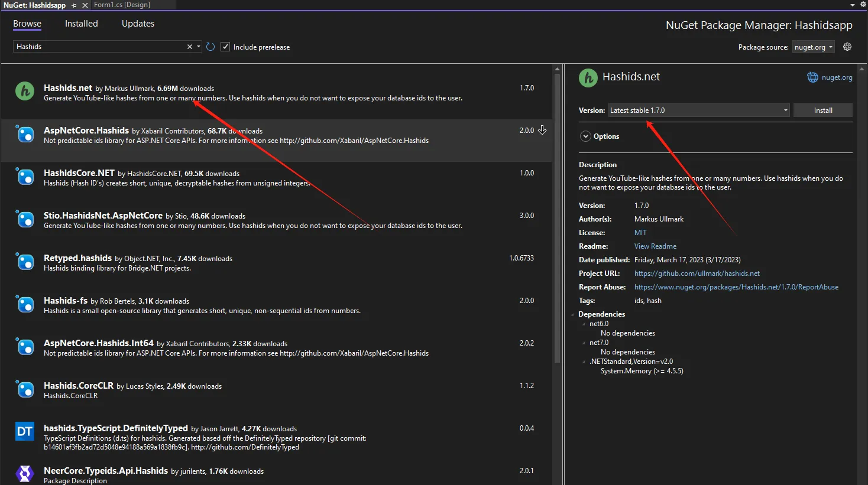Click the System.Memory (>= 4.5.5) dependency entry
Screen dimensions: 868x485
[642, 371]
